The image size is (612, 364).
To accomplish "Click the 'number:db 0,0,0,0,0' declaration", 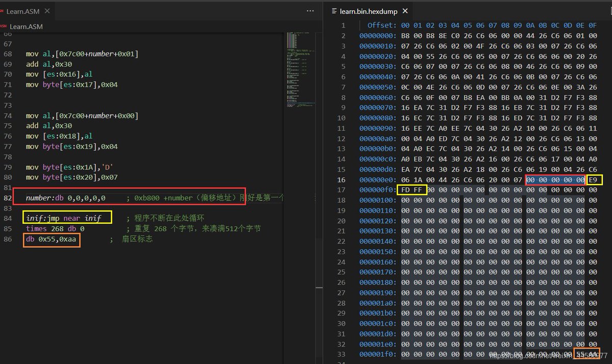I will click(66, 198).
